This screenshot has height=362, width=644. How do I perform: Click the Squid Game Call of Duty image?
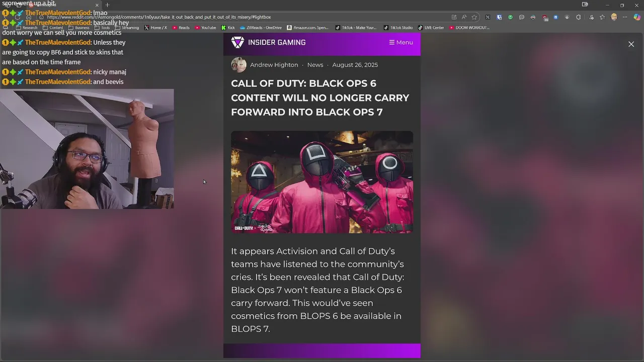(322, 182)
